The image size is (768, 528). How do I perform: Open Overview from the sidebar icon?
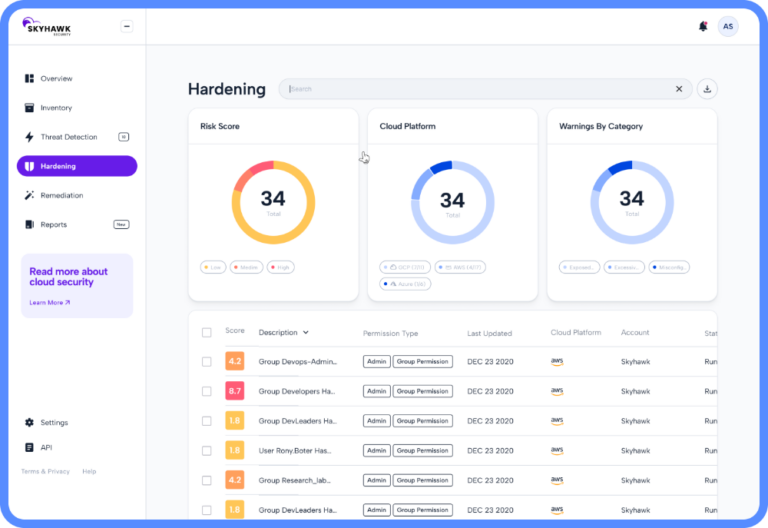tap(30, 79)
